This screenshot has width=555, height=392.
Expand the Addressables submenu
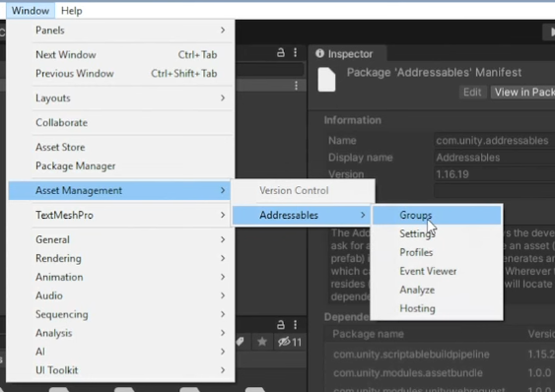click(303, 215)
